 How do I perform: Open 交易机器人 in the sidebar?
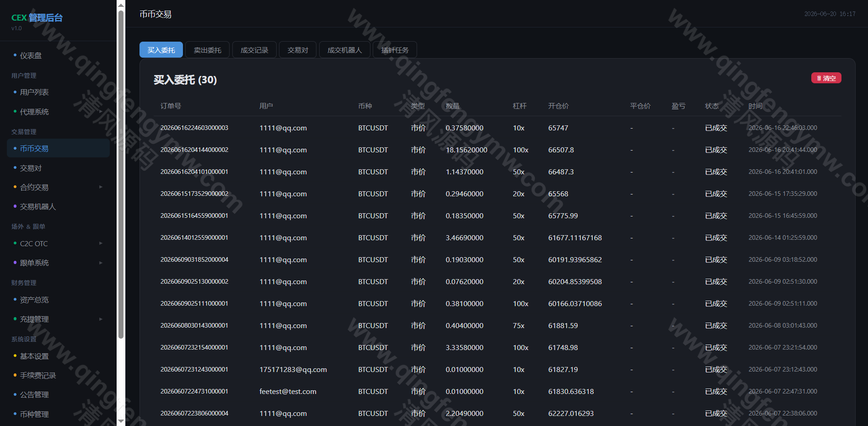[58, 206]
